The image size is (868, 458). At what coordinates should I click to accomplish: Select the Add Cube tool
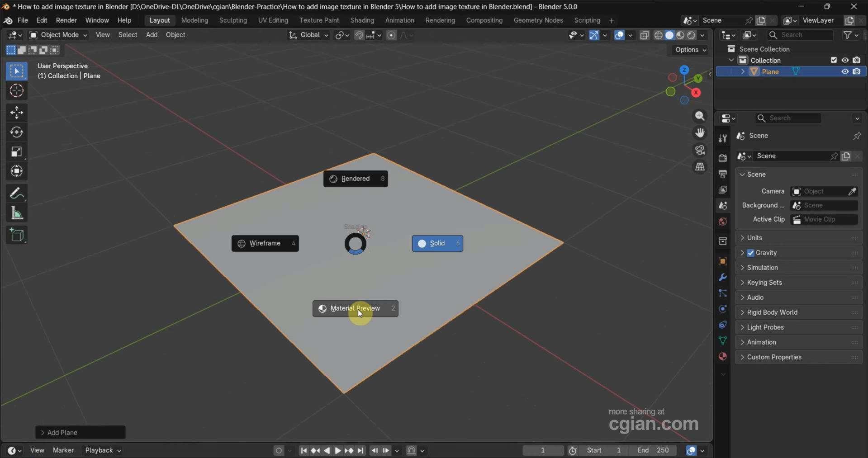(17, 235)
